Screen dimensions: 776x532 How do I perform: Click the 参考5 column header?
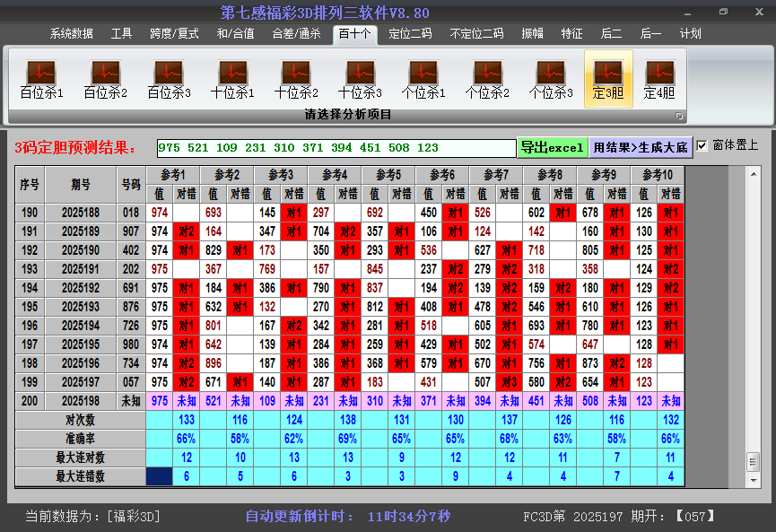[388, 175]
